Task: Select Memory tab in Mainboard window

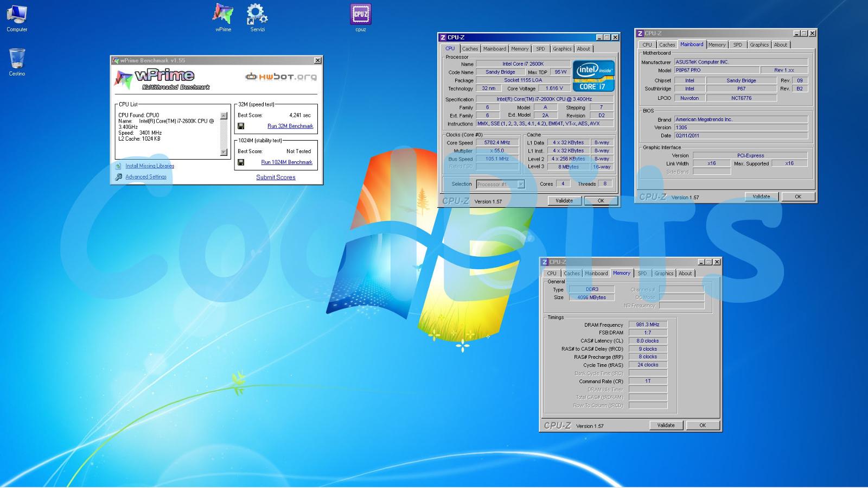Action: click(717, 45)
